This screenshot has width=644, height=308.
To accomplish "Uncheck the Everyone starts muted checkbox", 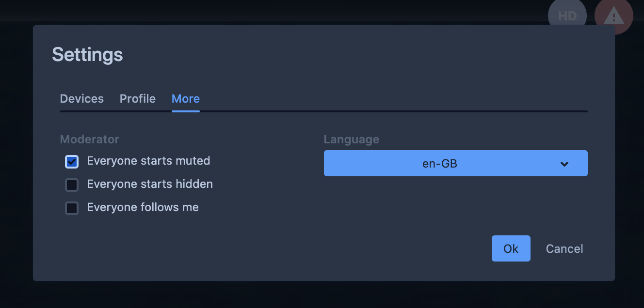I will tap(72, 161).
